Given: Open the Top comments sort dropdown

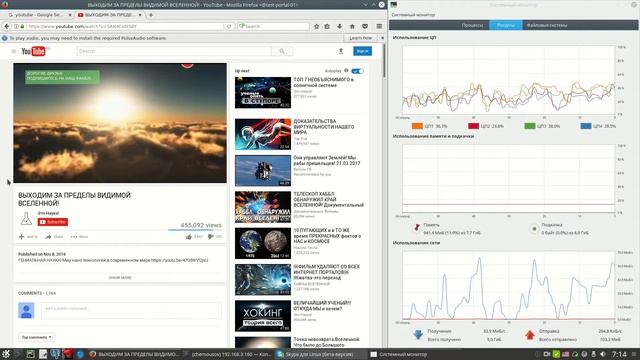Looking at the screenshot, I should (x=36, y=337).
